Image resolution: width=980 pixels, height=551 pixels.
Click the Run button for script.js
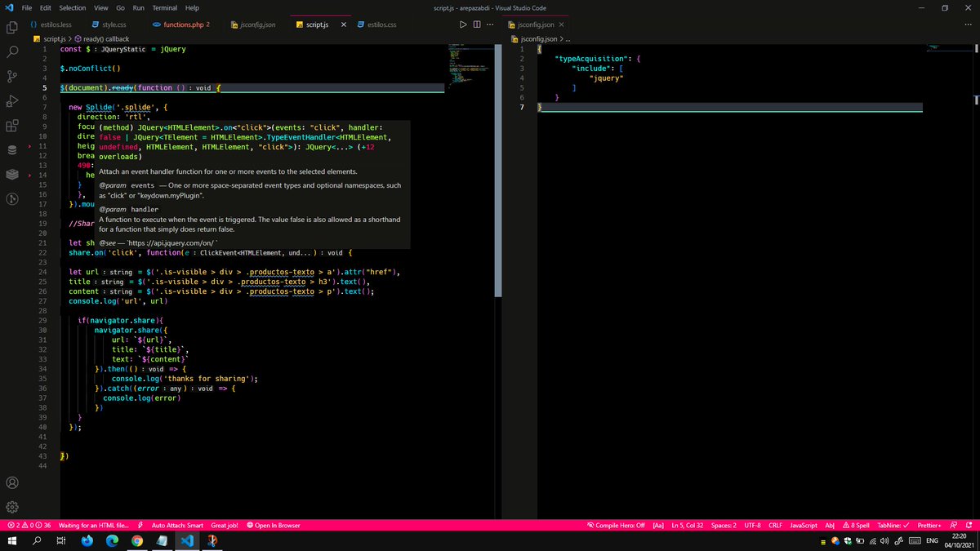click(x=462, y=24)
